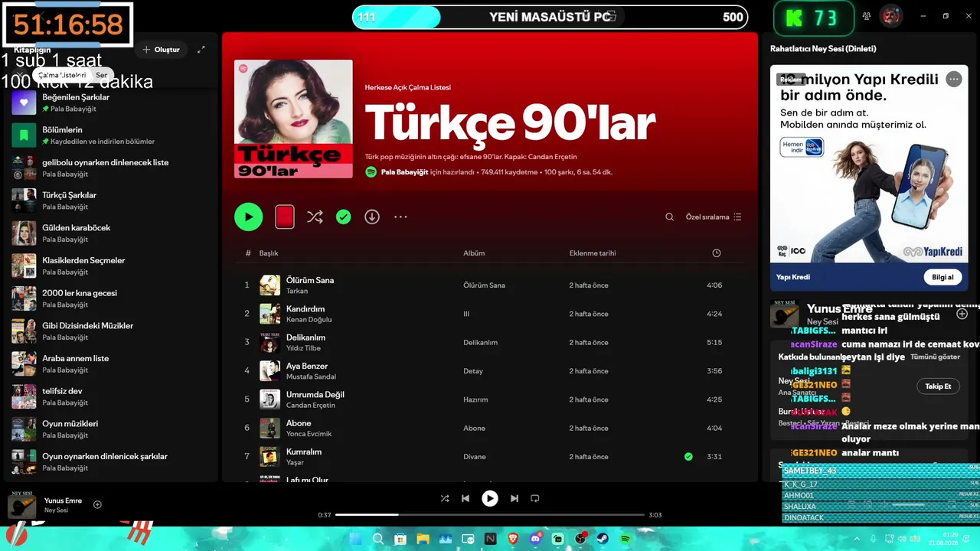Screen dimensions: 980x551
Task: Toggle shuffle in the bottom player bar
Action: point(445,498)
